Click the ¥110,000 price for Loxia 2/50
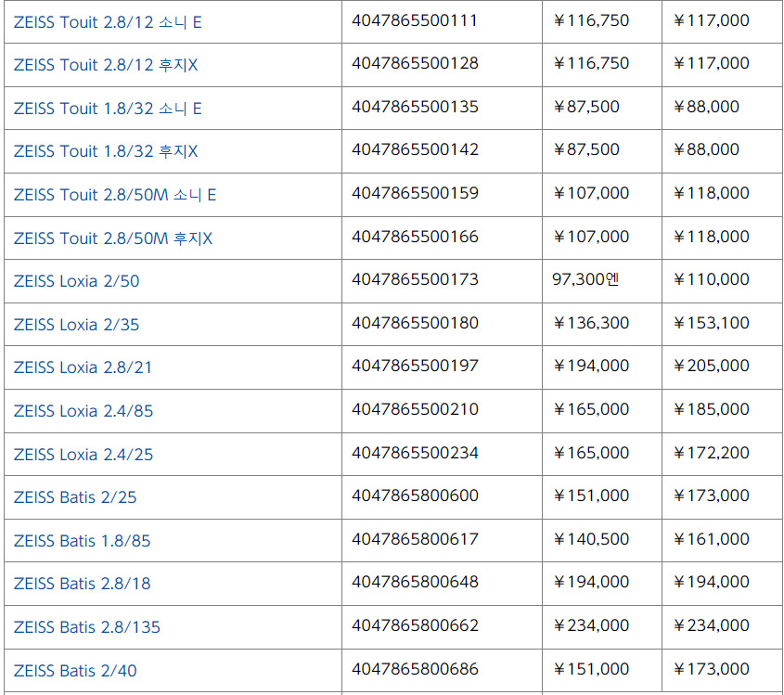The image size is (784, 695). pyautogui.click(x=711, y=279)
